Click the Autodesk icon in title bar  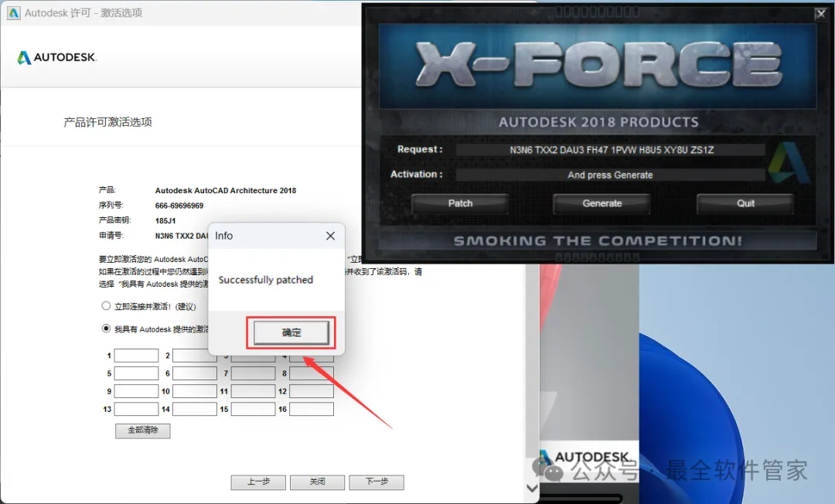pos(13,13)
